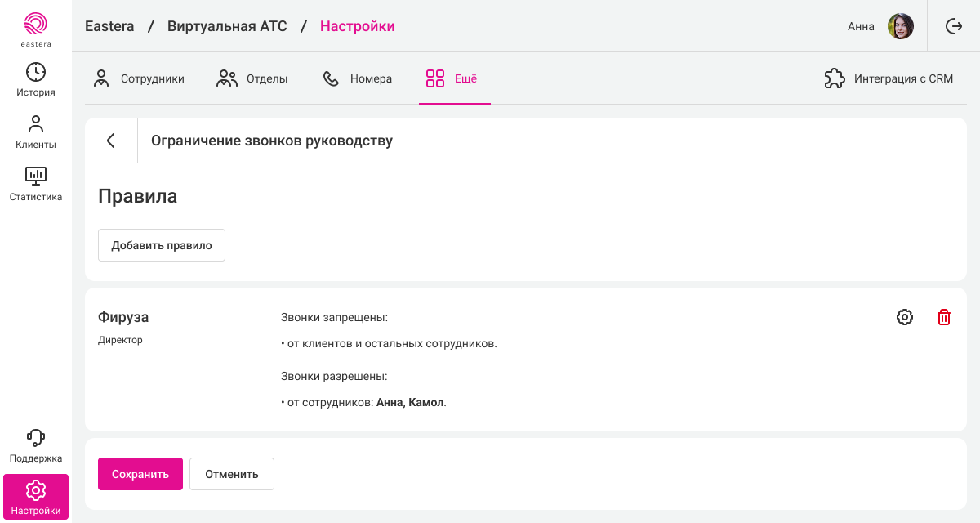Go back using the left chevron arrow
Image resolution: width=980 pixels, height=523 pixels.
pos(111,141)
